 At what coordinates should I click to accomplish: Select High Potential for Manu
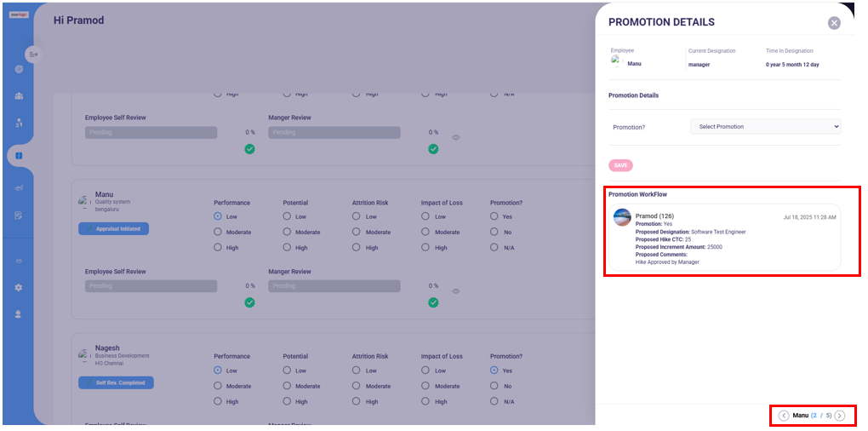pos(287,248)
